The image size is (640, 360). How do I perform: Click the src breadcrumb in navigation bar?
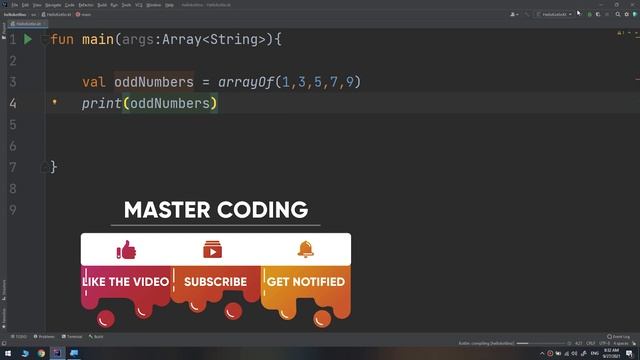tap(33, 14)
